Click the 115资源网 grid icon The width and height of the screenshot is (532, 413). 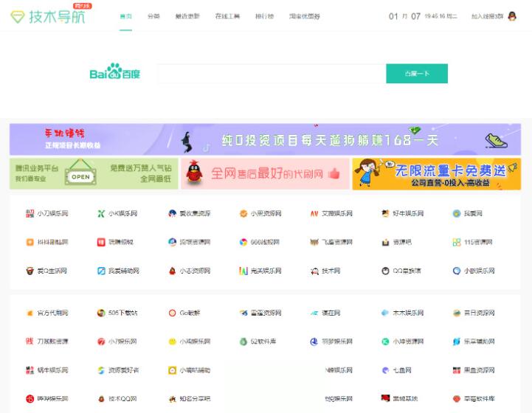coord(457,242)
